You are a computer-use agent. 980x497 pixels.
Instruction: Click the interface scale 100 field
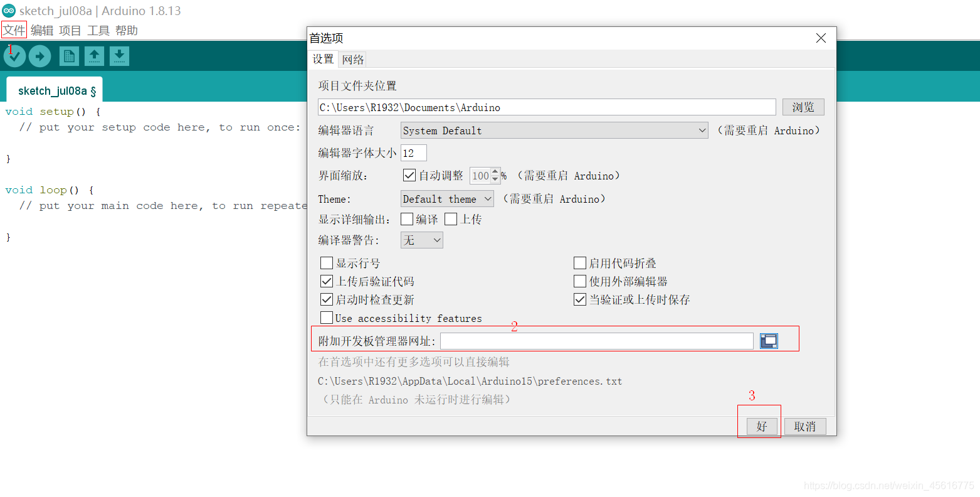(x=480, y=176)
